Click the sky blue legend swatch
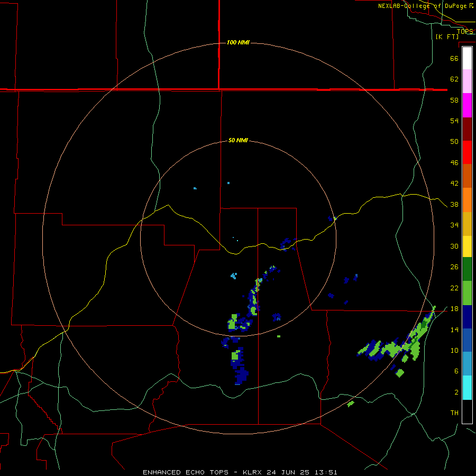 [467, 364]
